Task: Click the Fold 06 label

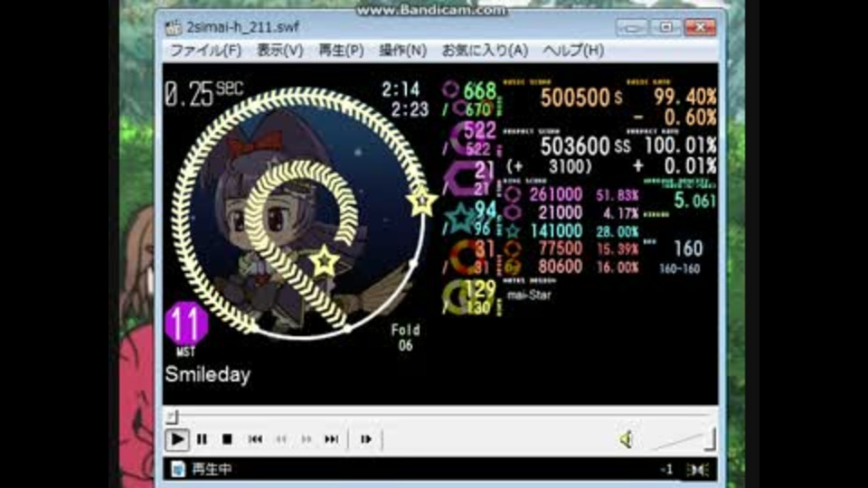Action: coord(405,338)
